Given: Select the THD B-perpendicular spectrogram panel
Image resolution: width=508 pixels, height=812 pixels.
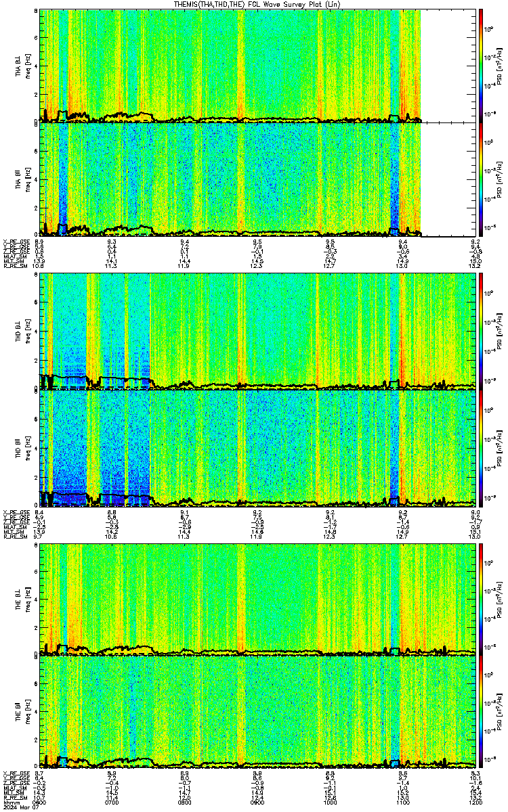Looking at the screenshot, I should coord(256,331).
